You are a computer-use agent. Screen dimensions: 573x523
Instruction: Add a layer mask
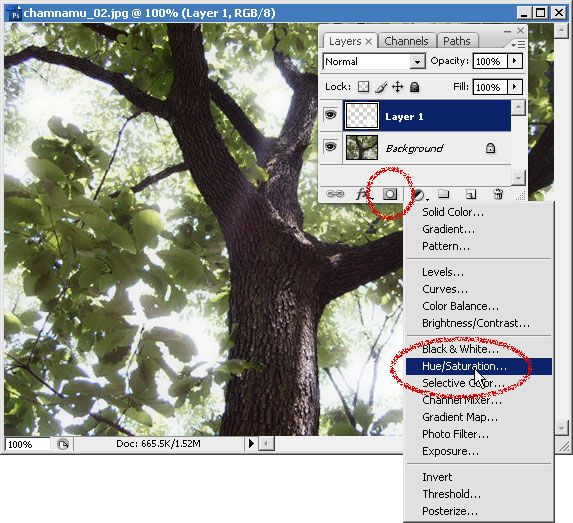pyautogui.click(x=390, y=194)
